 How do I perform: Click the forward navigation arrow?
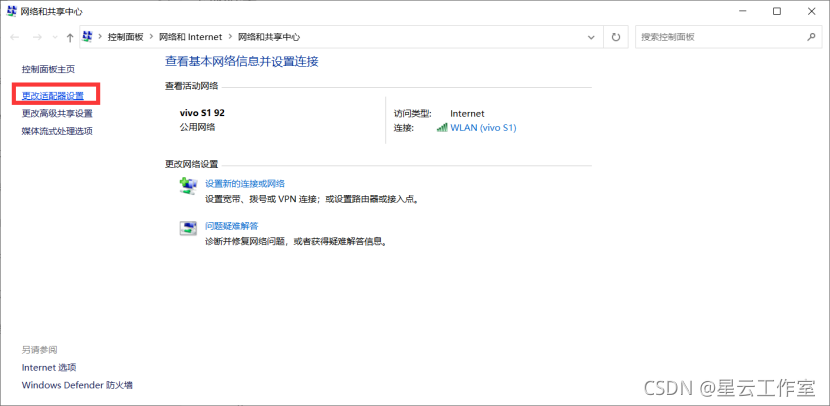point(37,37)
